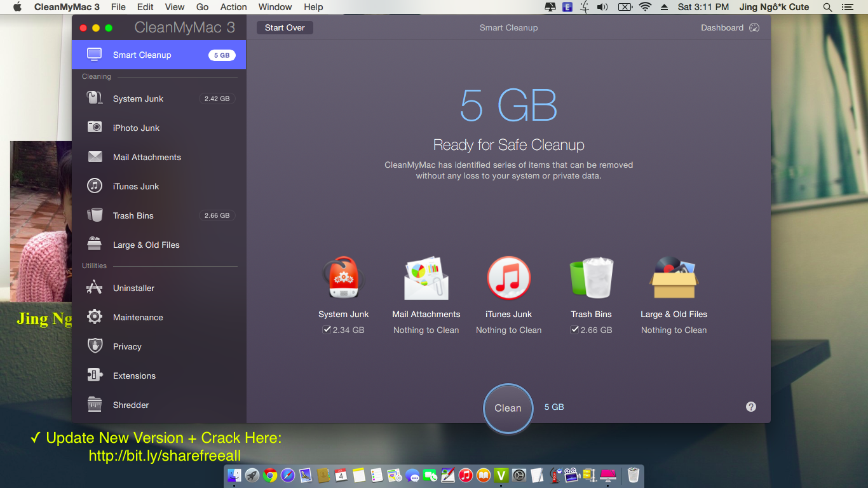The height and width of the screenshot is (488, 868).
Task: Click "Nothing to Clean" under Mail Attachments
Action: pyautogui.click(x=426, y=330)
